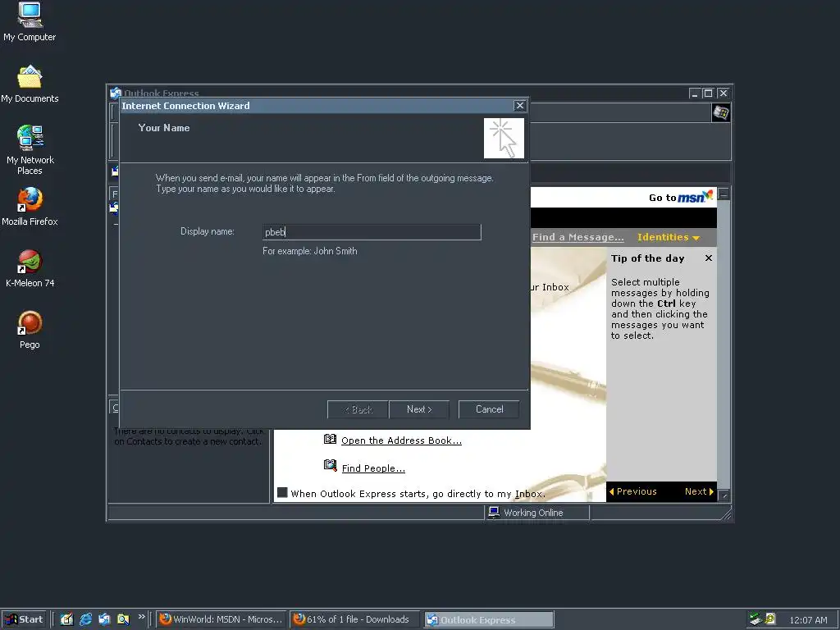
Task: Click the Outlook Express scrollbar down arrow
Action: point(724,495)
